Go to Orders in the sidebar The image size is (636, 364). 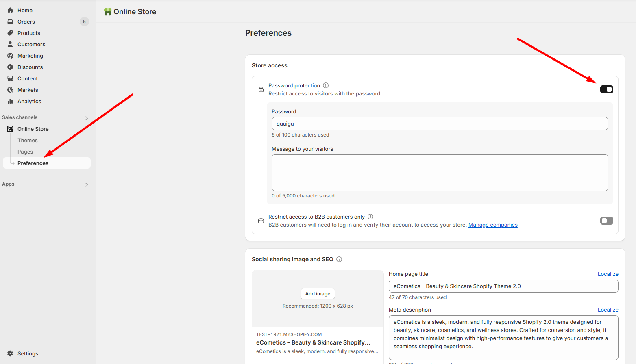pyautogui.click(x=26, y=22)
